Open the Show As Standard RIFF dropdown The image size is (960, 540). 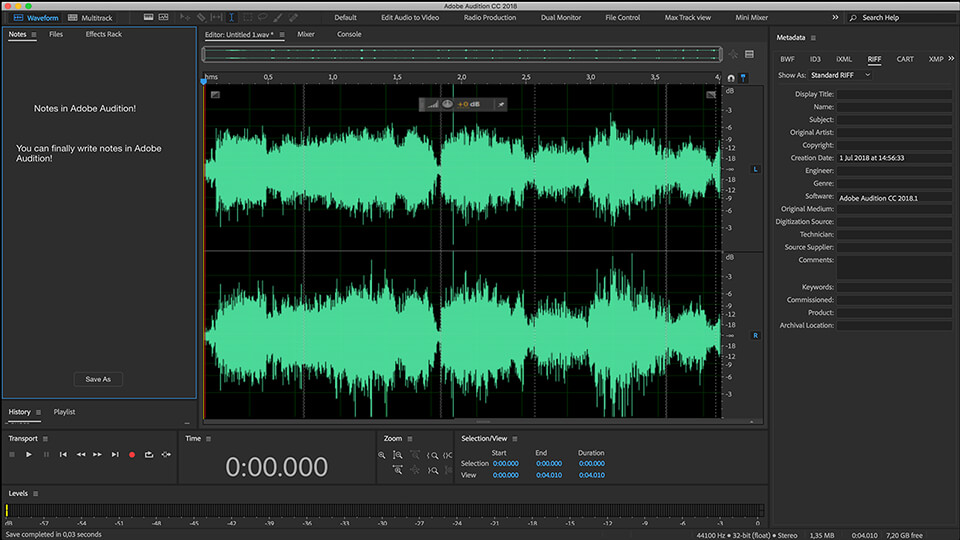(840, 75)
